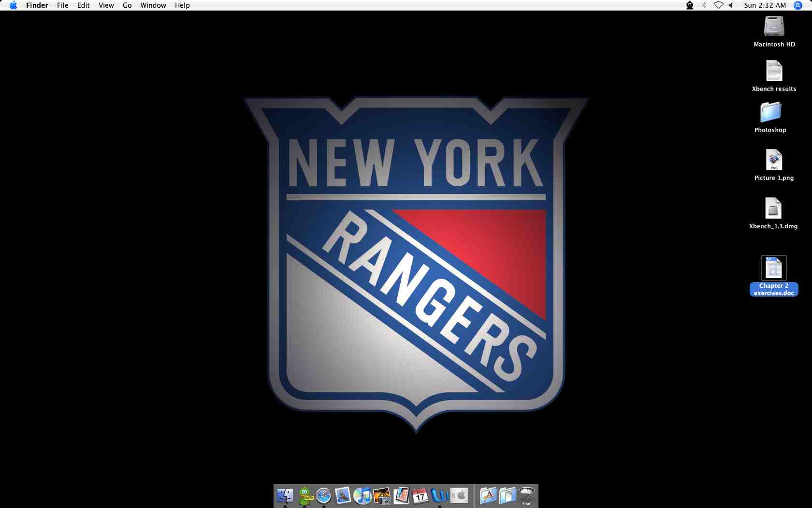The image size is (812, 508).
Task: Launch iTunes from the Dock
Action: point(362,495)
